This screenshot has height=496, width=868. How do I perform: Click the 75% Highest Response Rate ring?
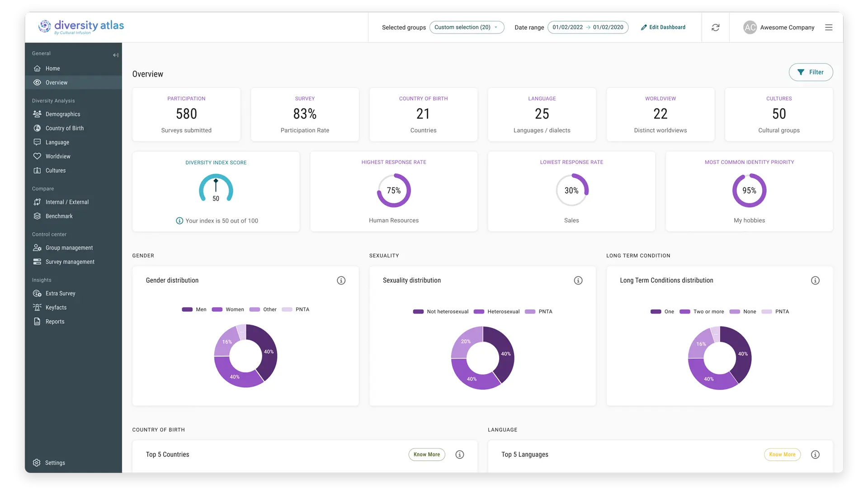[394, 191]
